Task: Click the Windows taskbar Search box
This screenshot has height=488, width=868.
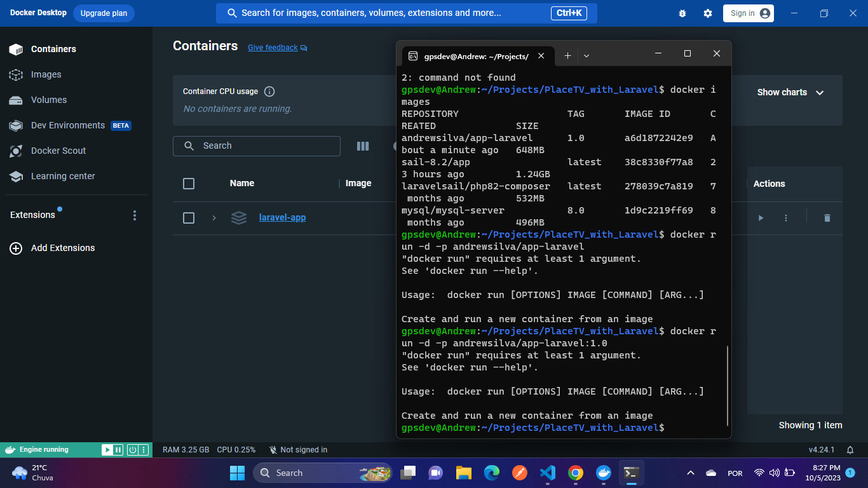Action: pyautogui.click(x=323, y=473)
